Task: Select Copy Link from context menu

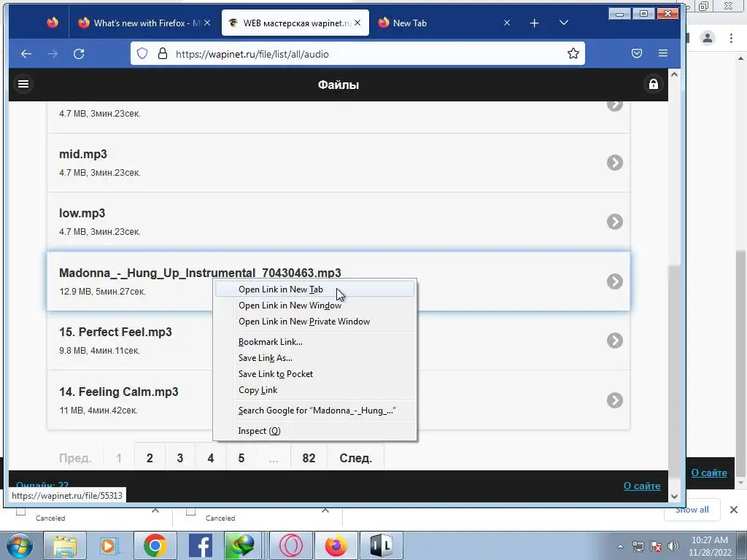Action: tap(314, 390)
